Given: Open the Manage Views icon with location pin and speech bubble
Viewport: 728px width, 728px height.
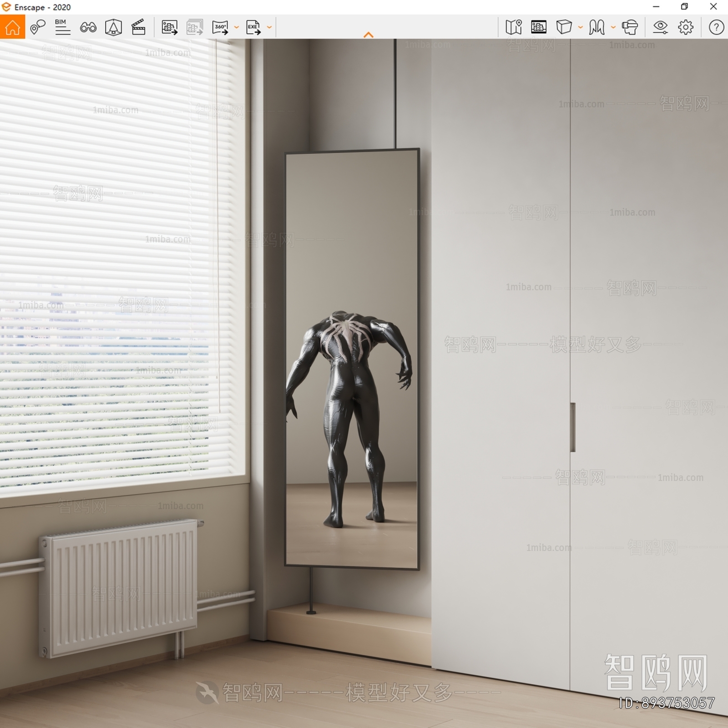Looking at the screenshot, I should pyautogui.click(x=38, y=27).
